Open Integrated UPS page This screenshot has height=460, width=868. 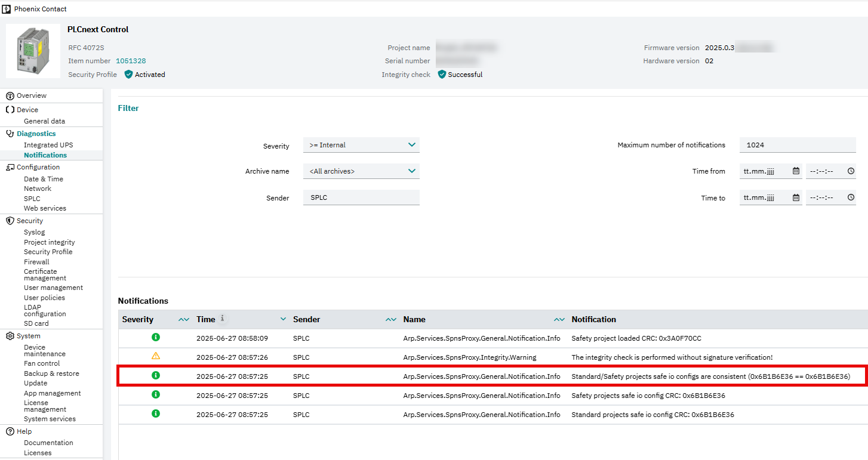[48, 145]
